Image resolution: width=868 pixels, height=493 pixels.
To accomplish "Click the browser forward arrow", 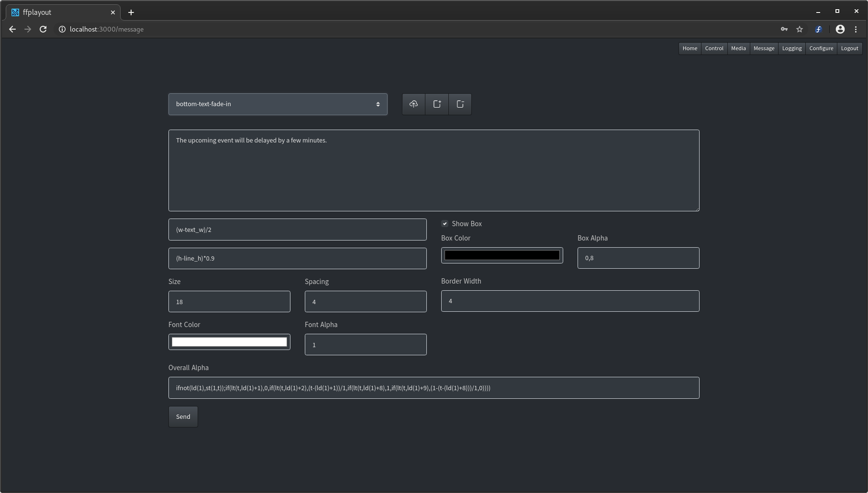I will tap(28, 29).
